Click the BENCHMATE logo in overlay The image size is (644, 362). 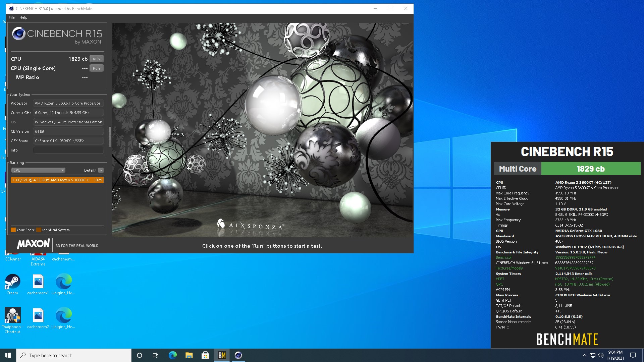tap(567, 339)
